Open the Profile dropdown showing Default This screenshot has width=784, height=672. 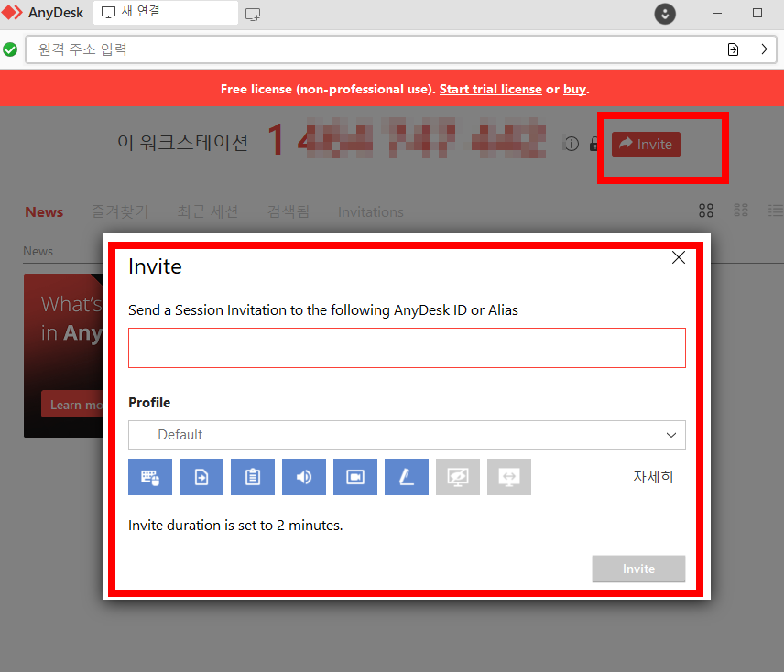click(x=407, y=435)
